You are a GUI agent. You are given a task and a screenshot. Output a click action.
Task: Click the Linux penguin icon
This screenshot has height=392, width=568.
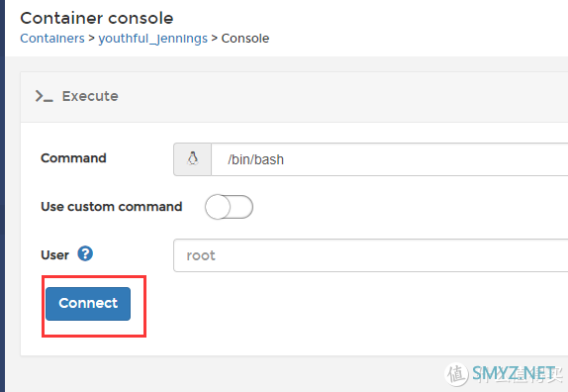click(x=192, y=159)
